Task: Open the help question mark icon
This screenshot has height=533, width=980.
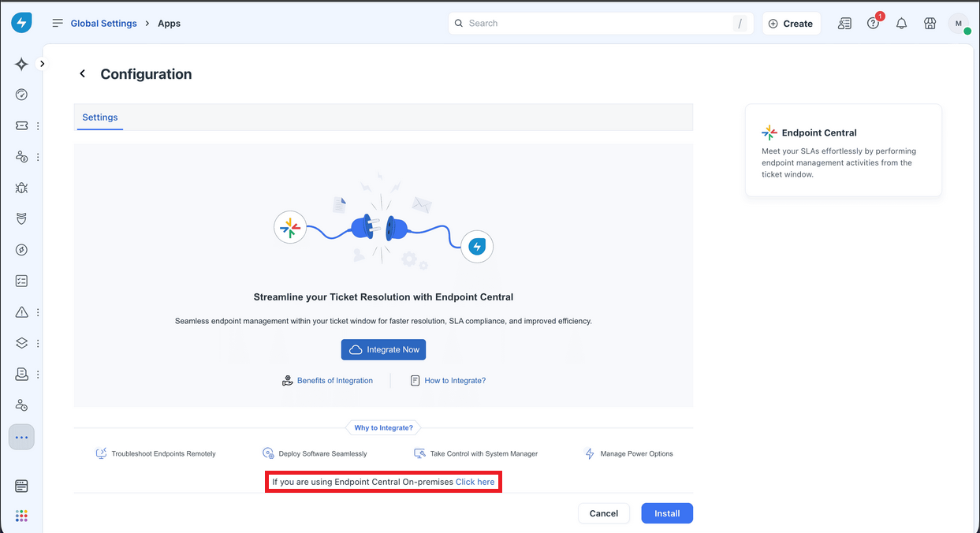Action: pyautogui.click(x=873, y=24)
